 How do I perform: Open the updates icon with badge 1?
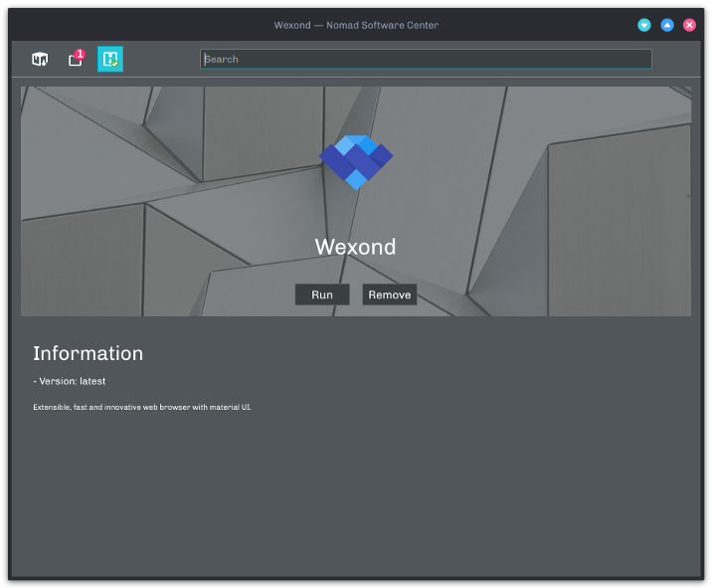pyautogui.click(x=76, y=59)
